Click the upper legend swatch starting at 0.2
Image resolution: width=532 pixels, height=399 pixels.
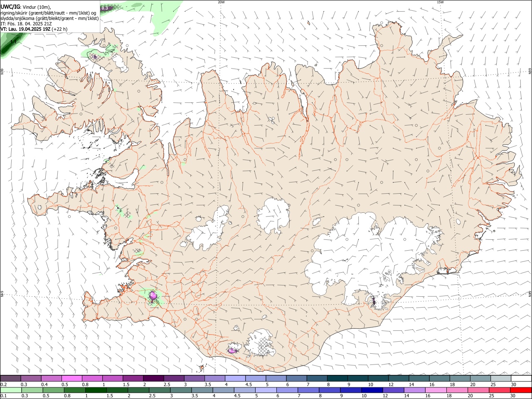pyautogui.click(x=10, y=378)
